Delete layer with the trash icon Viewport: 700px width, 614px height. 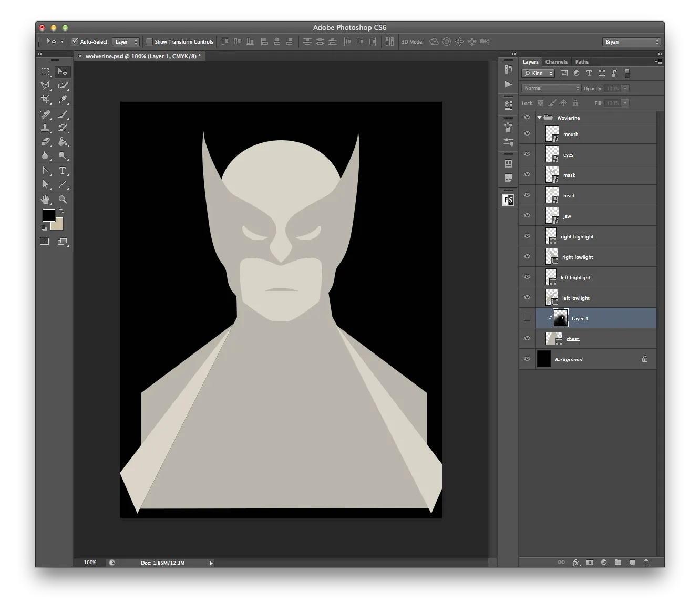tap(646, 563)
